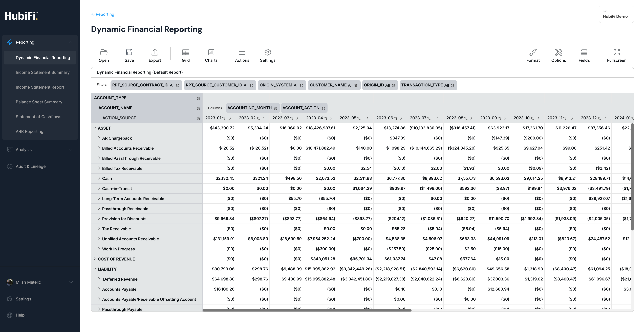The height and width of the screenshot is (332, 644).
Task: Open gear settings for ACCOUNT_TYPE row field
Action: [x=198, y=98]
